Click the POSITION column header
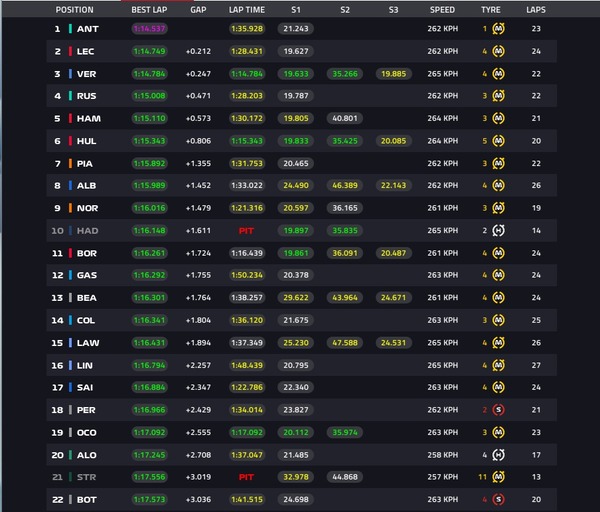 pos(74,10)
